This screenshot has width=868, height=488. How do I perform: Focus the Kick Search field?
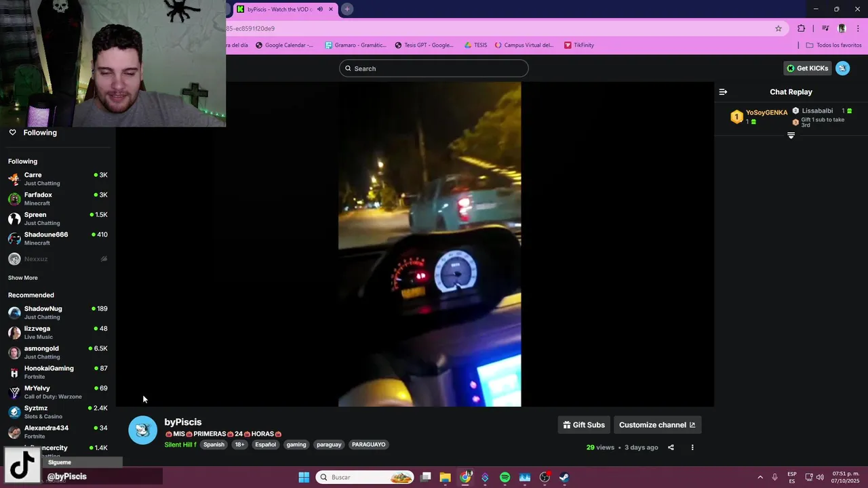433,68
